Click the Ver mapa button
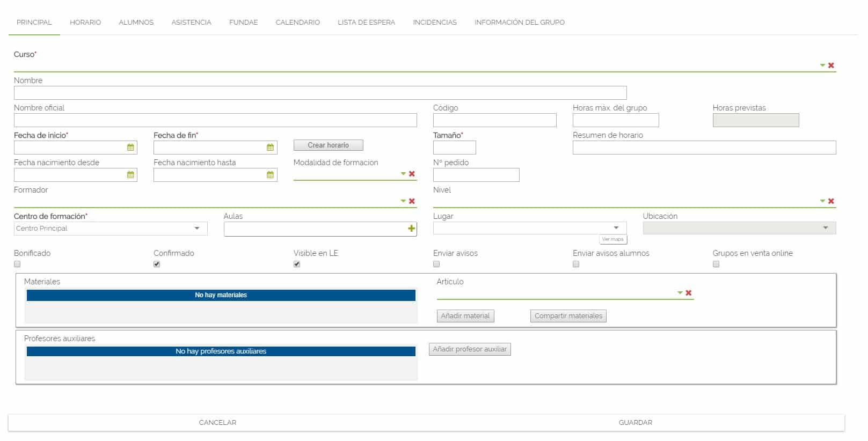This screenshot has height=441, width=868. (x=613, y=239)
